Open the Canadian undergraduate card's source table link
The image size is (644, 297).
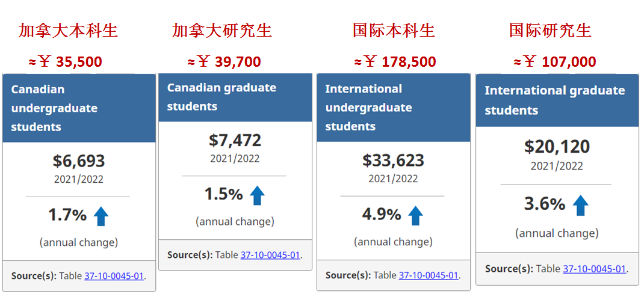pos(114,276)
